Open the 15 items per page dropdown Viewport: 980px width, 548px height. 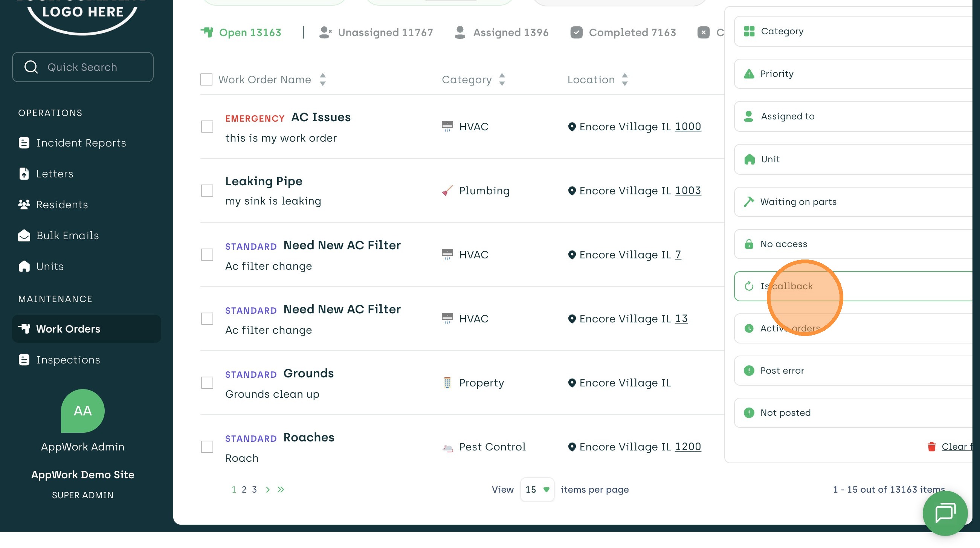537,489
